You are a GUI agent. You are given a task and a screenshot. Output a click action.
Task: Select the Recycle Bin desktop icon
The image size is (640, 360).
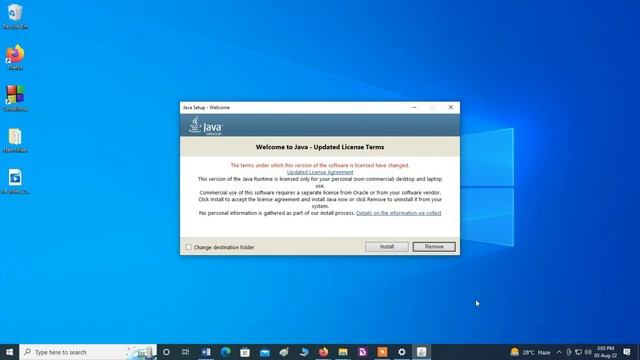(x=15, y=16)
